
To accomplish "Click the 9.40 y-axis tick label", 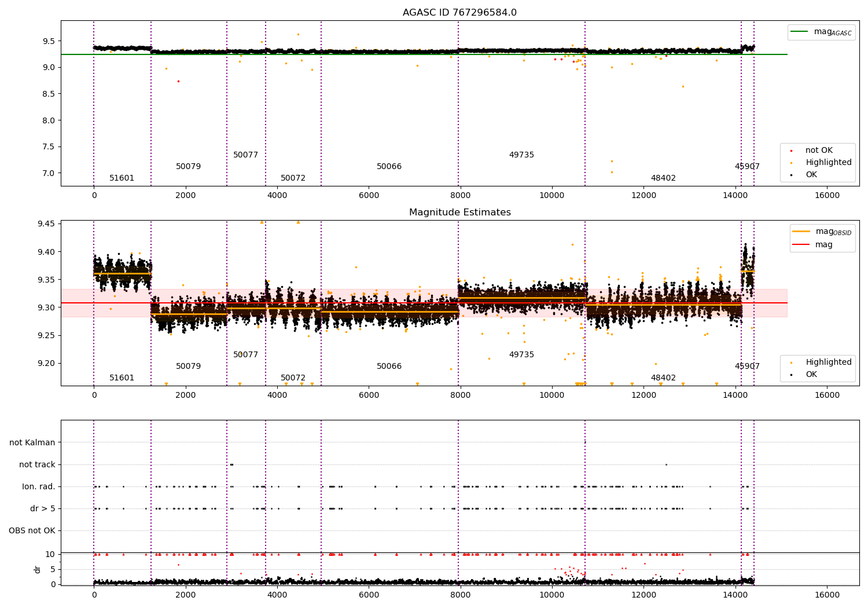I will 46,252.
